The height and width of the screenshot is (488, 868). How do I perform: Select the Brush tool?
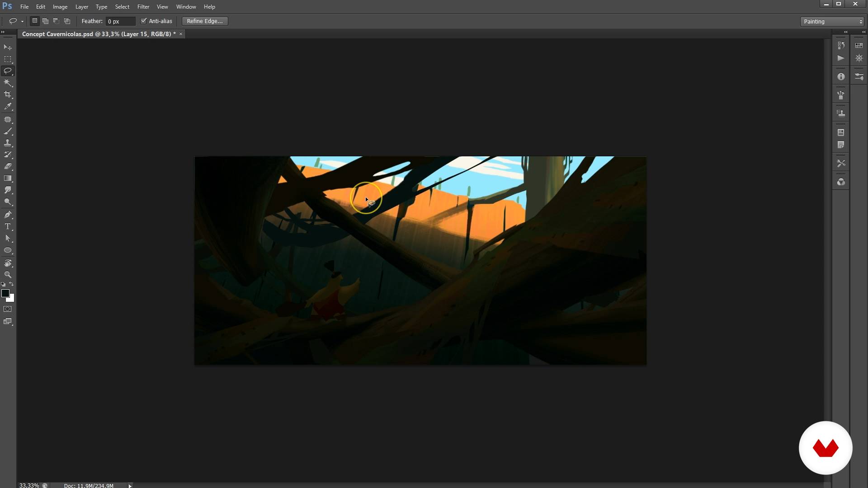tap(8, 131)
